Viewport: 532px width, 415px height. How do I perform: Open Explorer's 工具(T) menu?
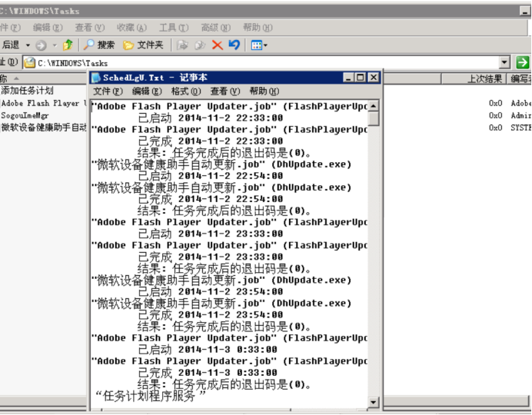(174, 28)
